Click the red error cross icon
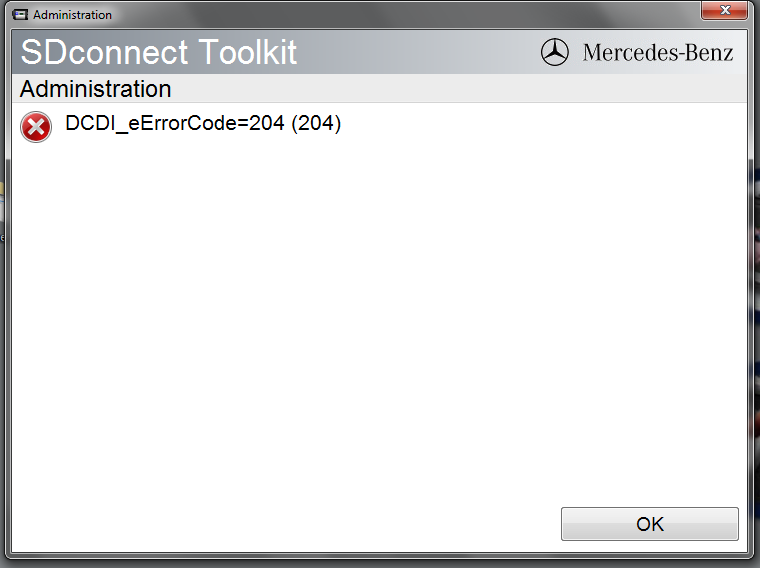760x568 pixels. point(36,127)
